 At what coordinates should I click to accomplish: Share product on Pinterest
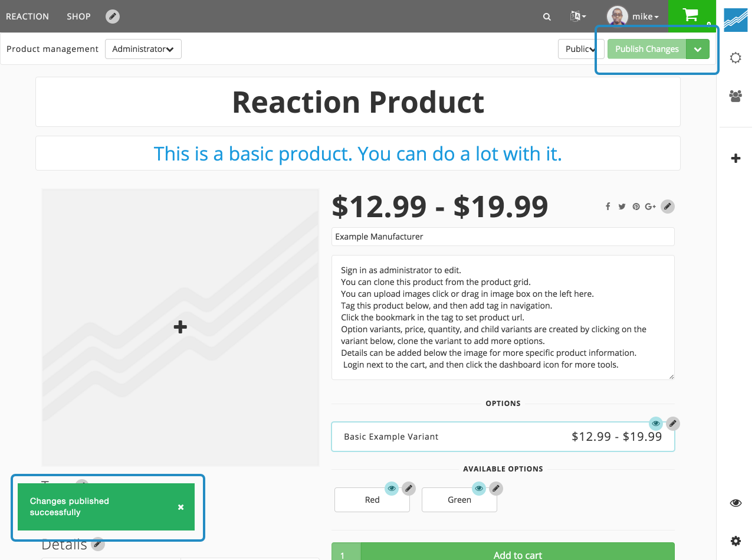(636, 207)
